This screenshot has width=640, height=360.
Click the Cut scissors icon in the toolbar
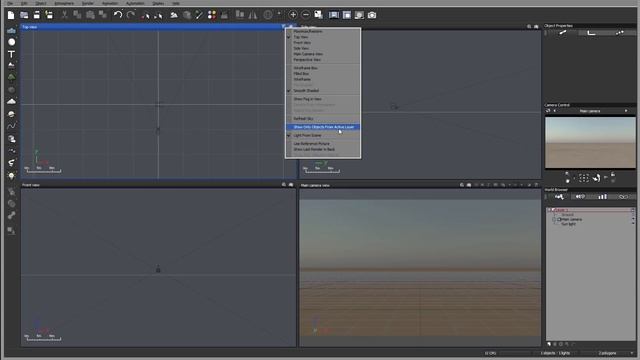click(64, 15)
